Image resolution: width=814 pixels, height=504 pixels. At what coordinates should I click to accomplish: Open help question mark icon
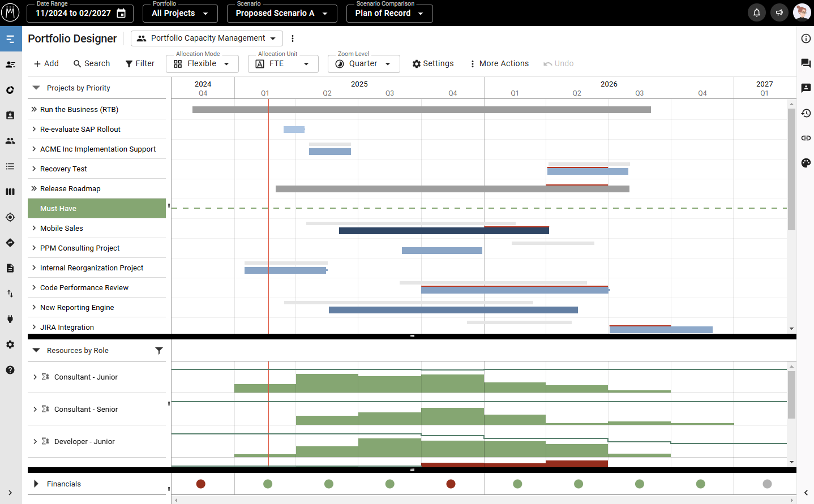point(10,370)
